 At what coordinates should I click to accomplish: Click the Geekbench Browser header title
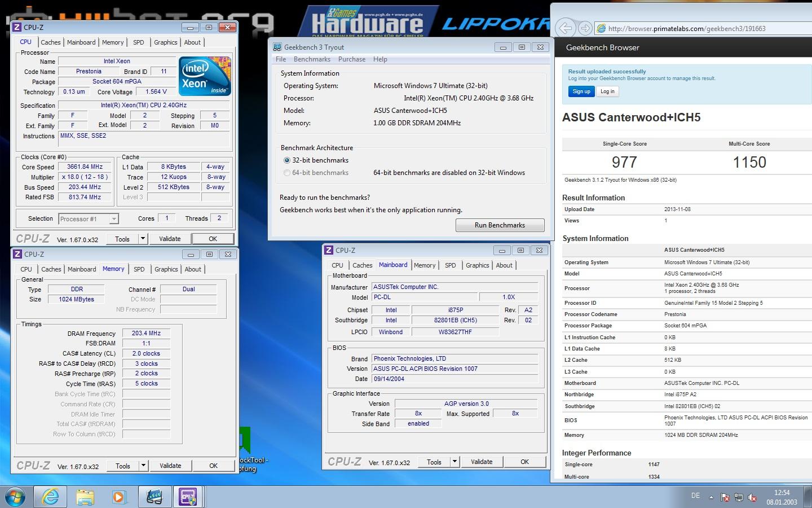[602, 47]
